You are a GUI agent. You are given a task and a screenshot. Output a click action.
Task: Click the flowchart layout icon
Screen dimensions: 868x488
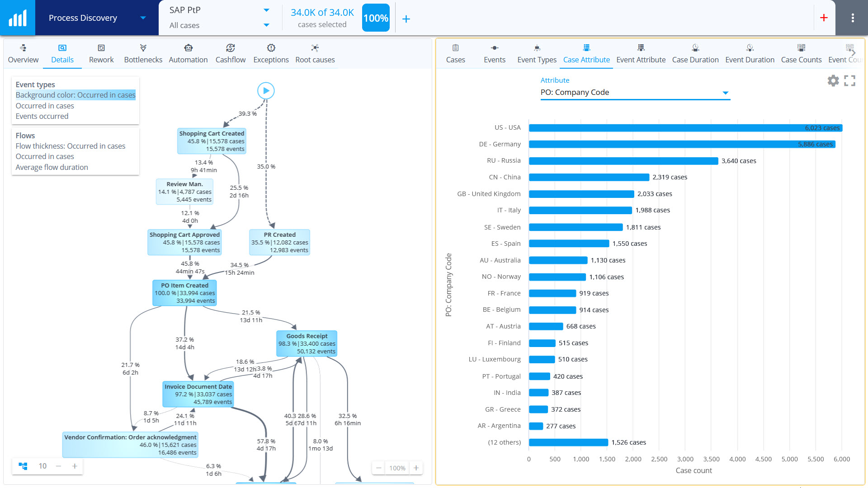pos(23,466)
